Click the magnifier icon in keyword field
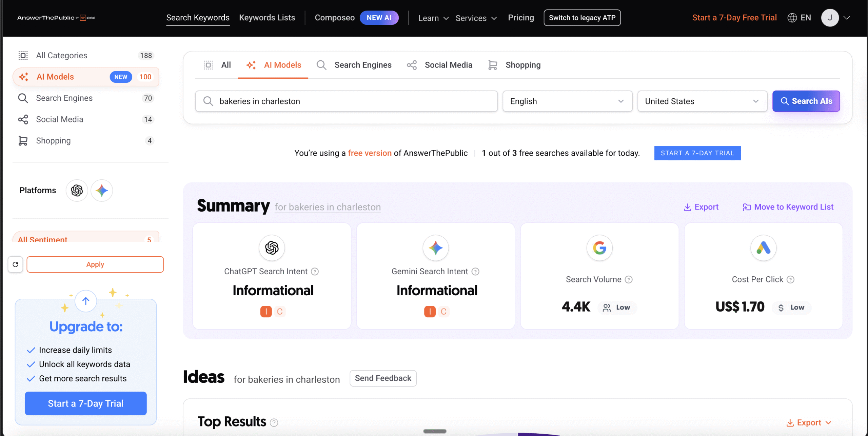Image resolution: width=868 pixels, height=436 pixels. point(208,101)
